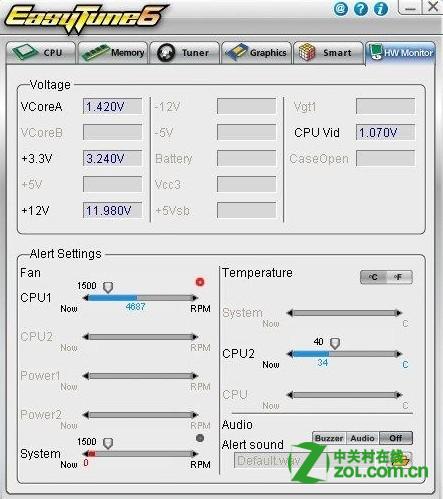Click the CPU Vid label
The image size is (443, 499).
click(317, 133)
